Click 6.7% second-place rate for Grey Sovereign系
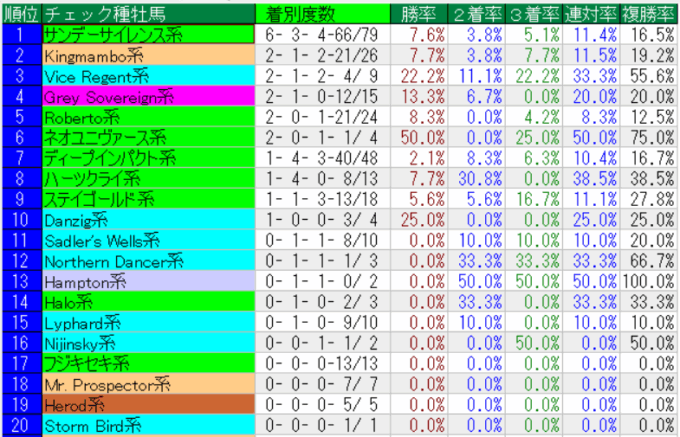Viewport: 680px width, 437px height. 476,96
